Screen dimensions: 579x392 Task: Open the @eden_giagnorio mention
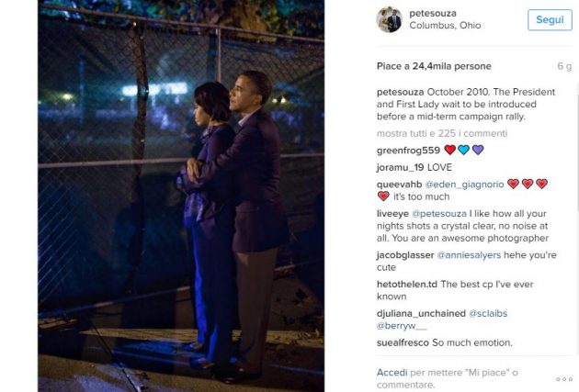click(x=464, y=185)
